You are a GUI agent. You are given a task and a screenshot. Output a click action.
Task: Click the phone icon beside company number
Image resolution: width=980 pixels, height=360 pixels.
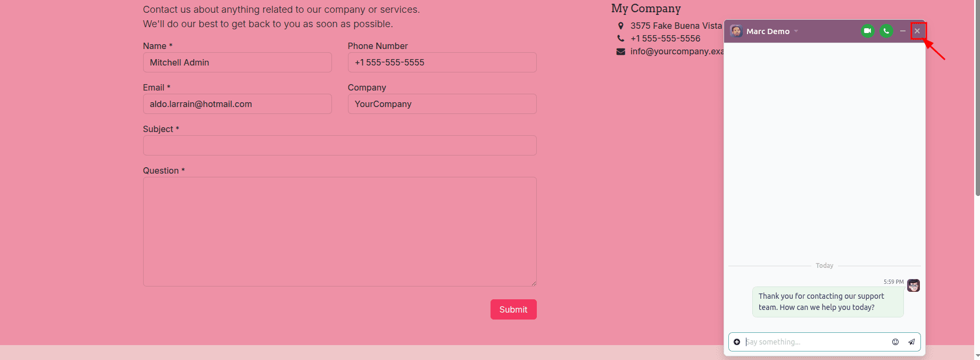(x=620, y=38)
